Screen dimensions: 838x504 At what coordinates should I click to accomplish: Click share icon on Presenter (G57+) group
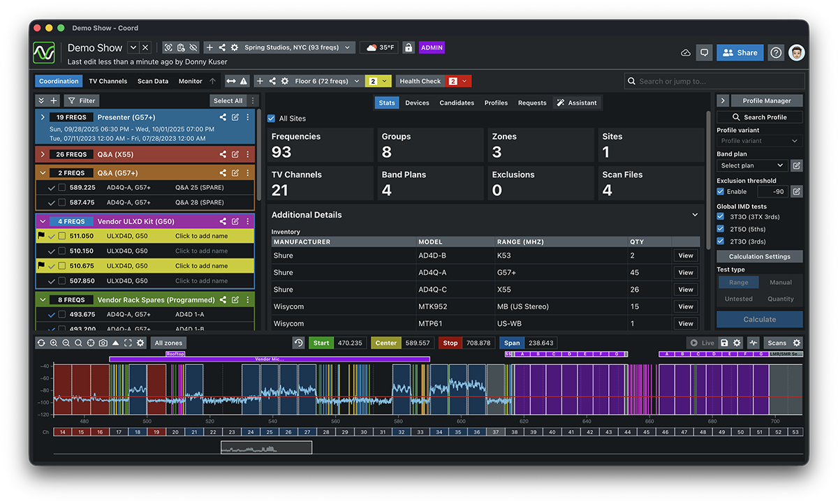click(x=223, y=117)
